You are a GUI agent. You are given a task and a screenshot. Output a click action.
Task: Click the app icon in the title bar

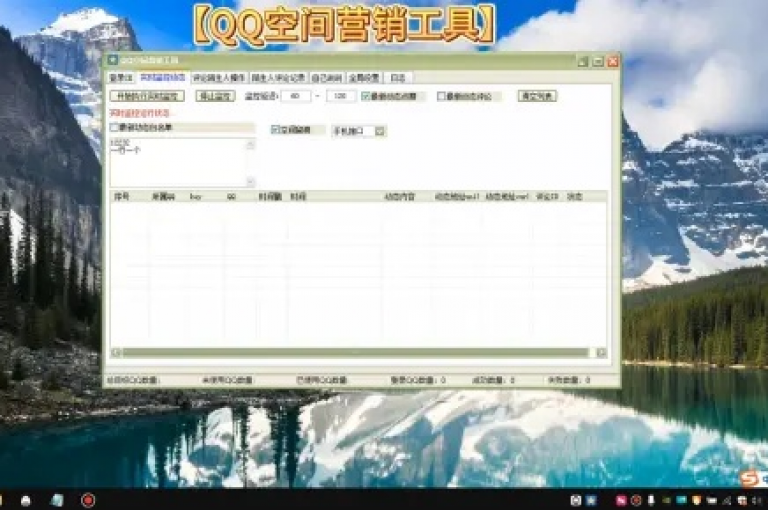click(x=113, y=60)
